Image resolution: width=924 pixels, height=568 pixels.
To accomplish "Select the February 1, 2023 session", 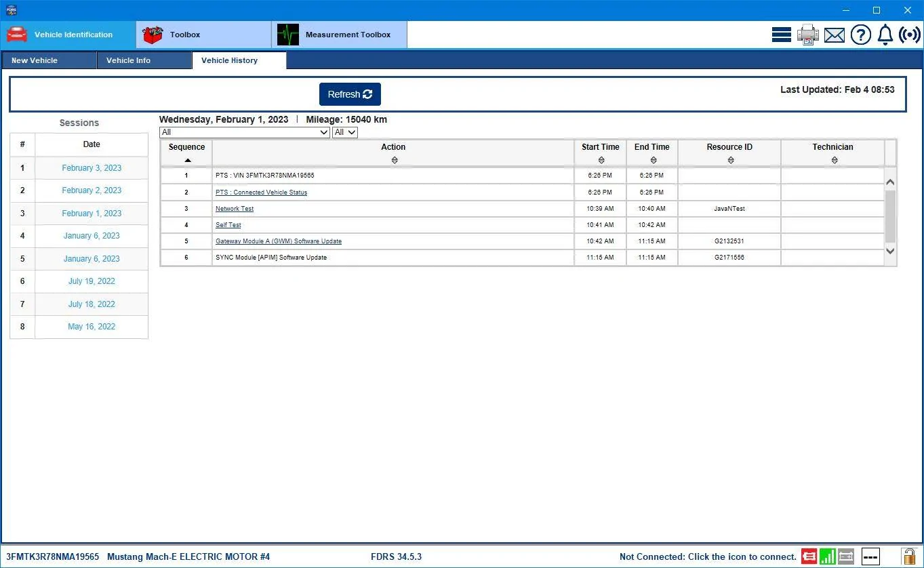I will click(x=92, y=214).
